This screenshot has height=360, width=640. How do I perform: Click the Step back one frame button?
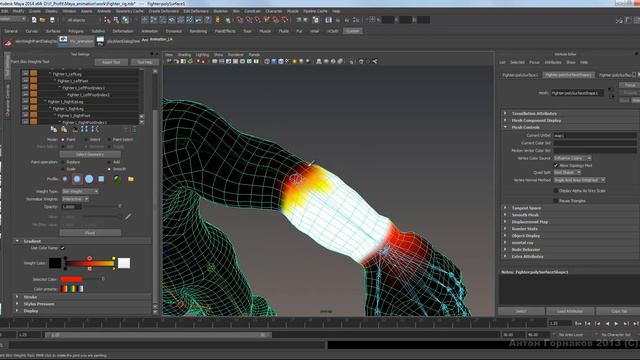point(588,323)
